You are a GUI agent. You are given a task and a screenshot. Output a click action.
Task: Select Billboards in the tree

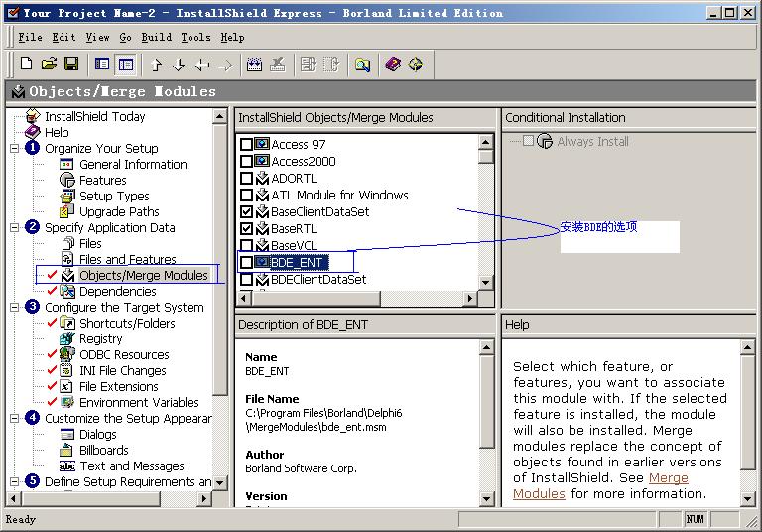pos(103,451)
